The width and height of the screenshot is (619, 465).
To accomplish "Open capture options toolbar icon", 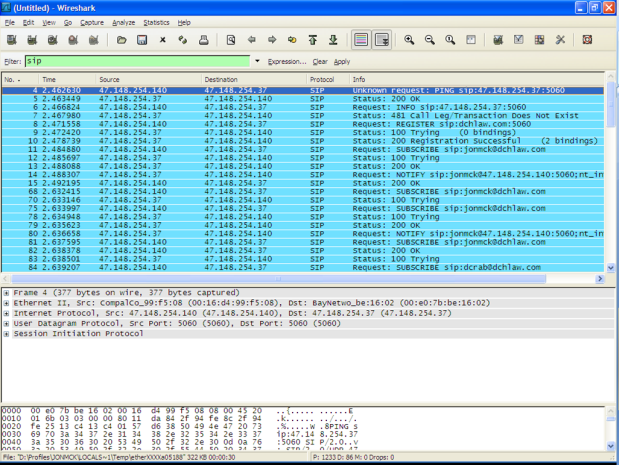I will tap(32, 40).
